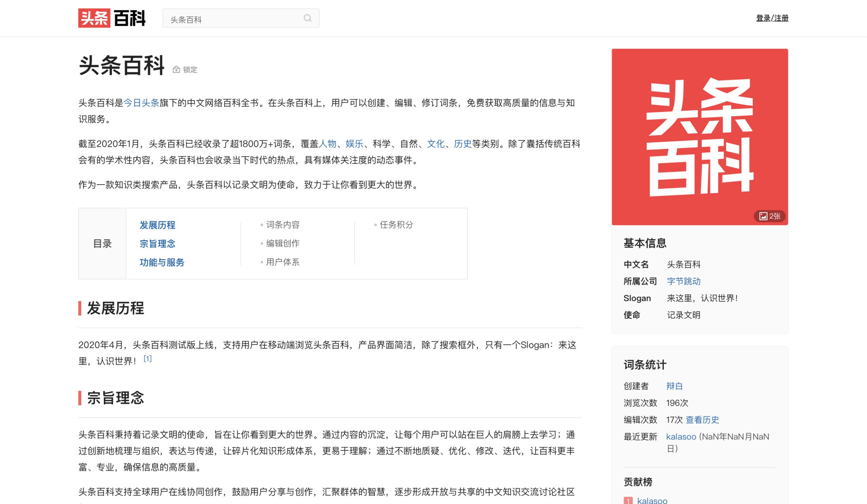Select the 任务积分 subsection entry
This screenshot has width=867, height=504.
point(396,225)
